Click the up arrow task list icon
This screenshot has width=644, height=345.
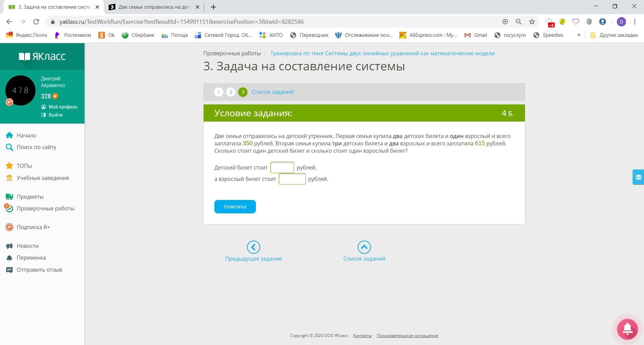364,247
